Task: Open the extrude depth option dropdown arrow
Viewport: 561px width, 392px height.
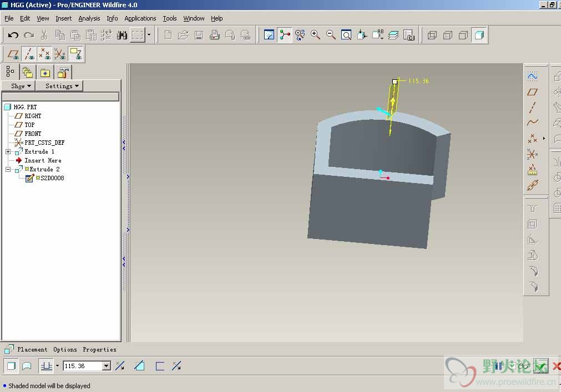Action: click(57, 366)
